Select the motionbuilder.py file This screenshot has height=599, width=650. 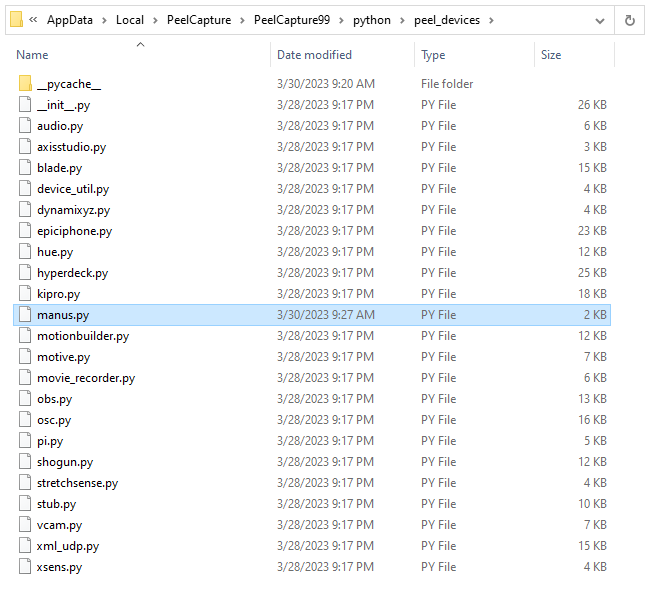coord(83,336)
